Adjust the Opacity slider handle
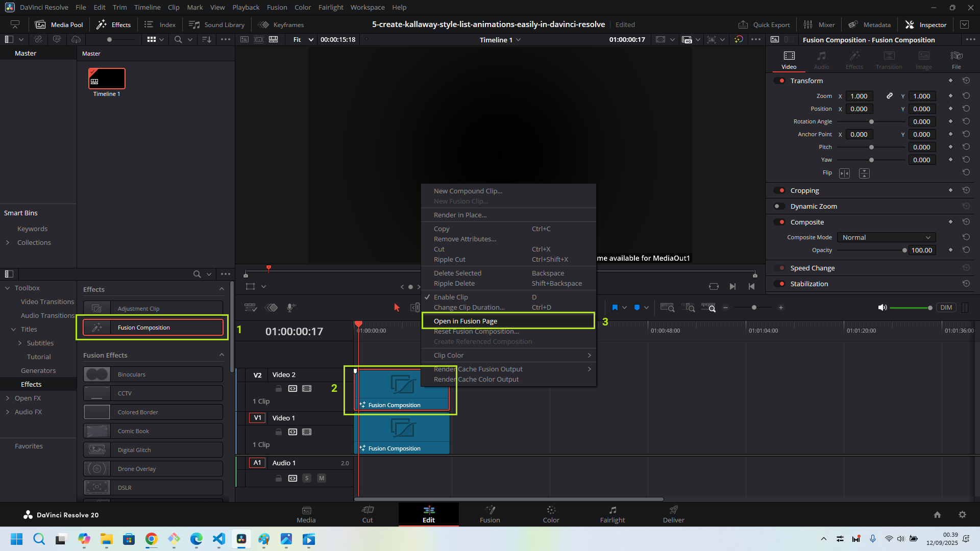This screenshot has height=551, width=980. coord(904,250)
